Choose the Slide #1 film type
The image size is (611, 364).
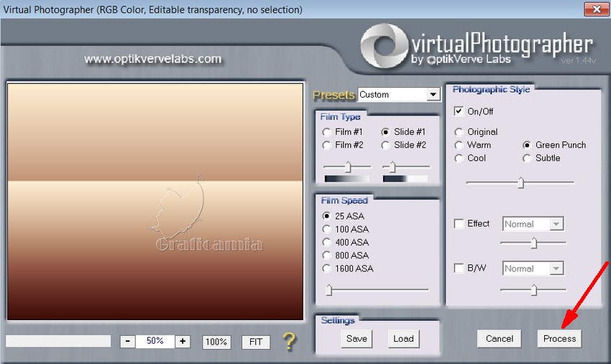point(385,132)
